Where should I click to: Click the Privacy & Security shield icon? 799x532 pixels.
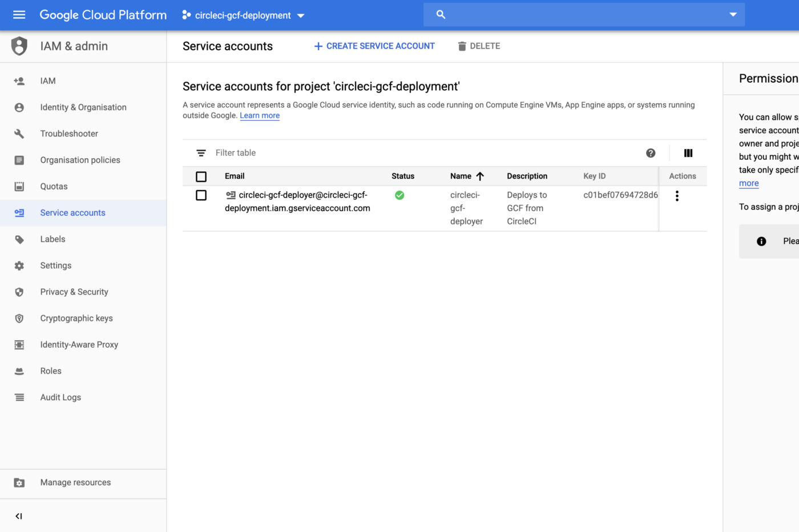19,292
